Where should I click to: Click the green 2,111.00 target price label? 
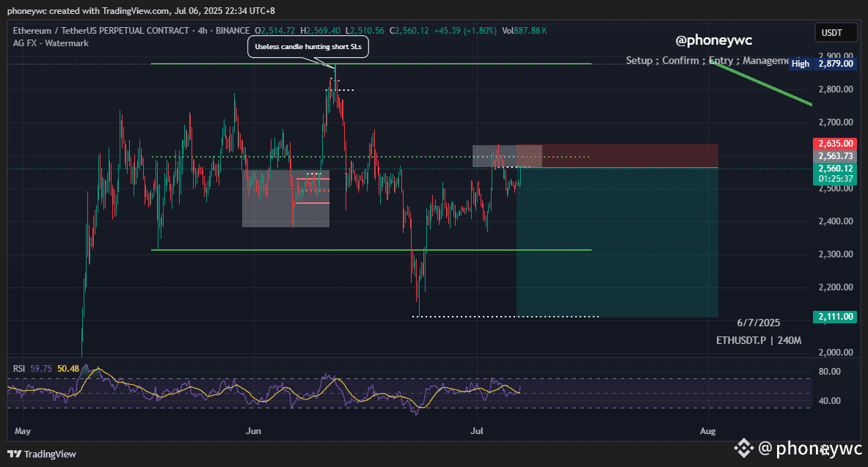pyautogui.click(x=835, y=317)
